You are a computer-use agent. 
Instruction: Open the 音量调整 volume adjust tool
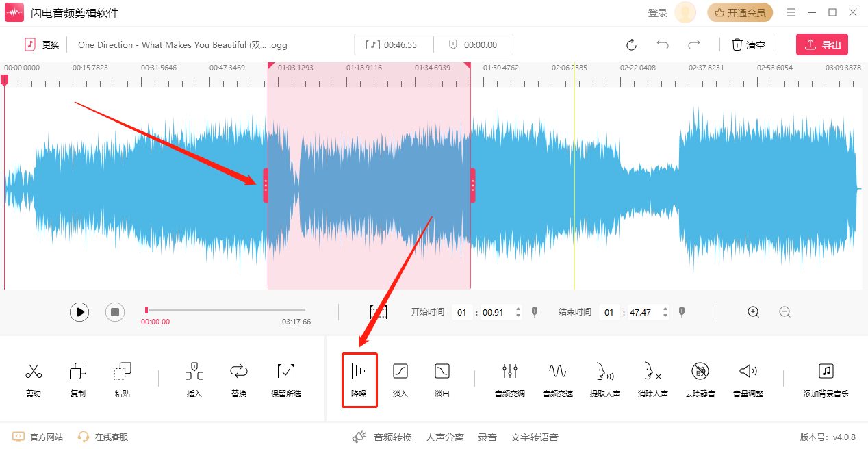pos(748,379)
